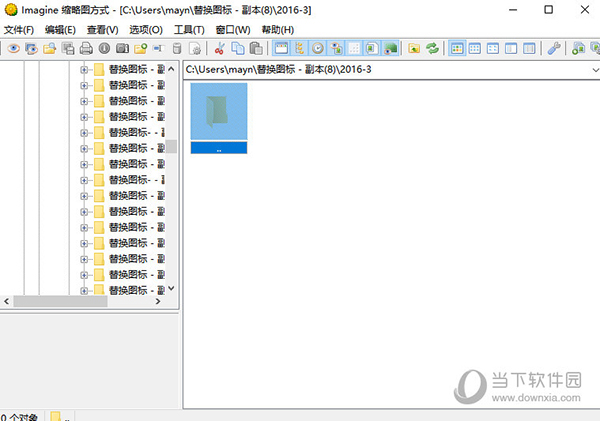Toggle the clock icon toolbar button
The image size is (600, 421).
click(x=318, y=48)
